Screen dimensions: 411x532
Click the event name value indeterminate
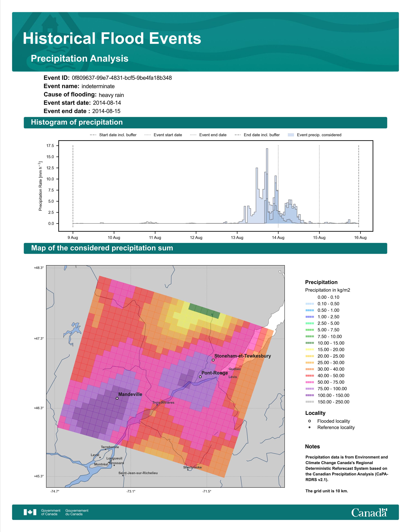(x=98, y=86)
